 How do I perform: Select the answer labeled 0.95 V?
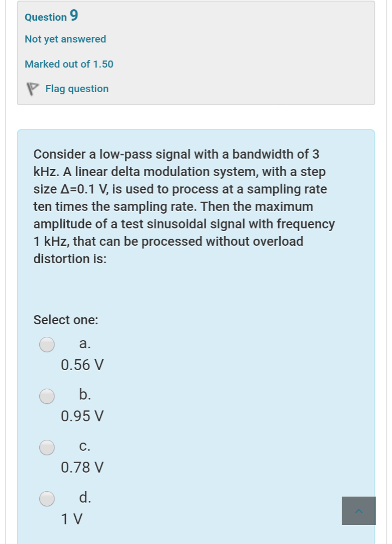[x=82, y=416]
